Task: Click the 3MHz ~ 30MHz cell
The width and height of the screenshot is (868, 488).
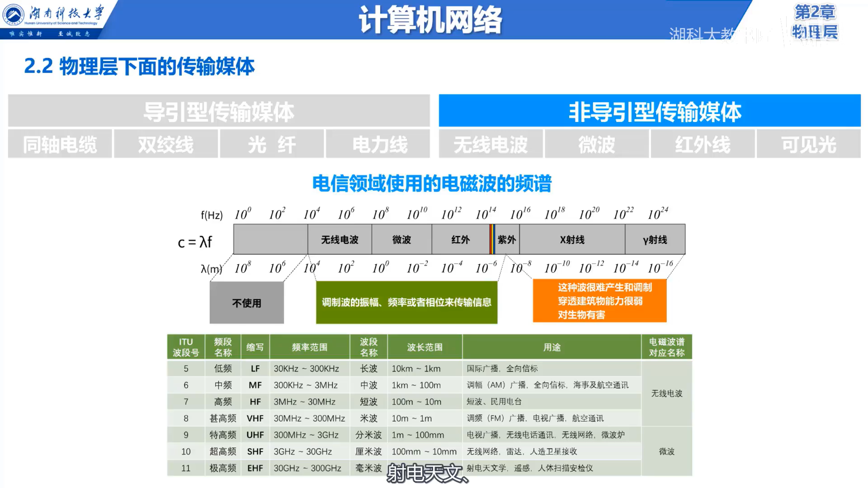Action: click(310, 402)
